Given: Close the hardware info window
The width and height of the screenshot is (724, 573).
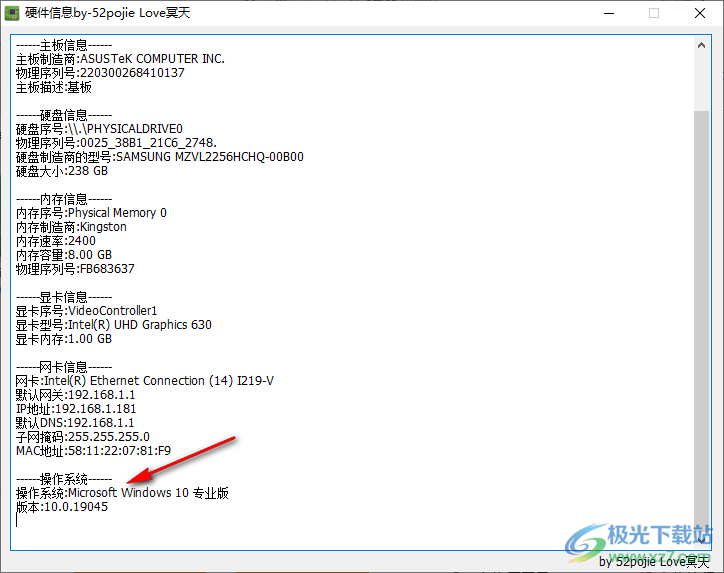Looking at the screenshot, I should (x=699, y=14).
